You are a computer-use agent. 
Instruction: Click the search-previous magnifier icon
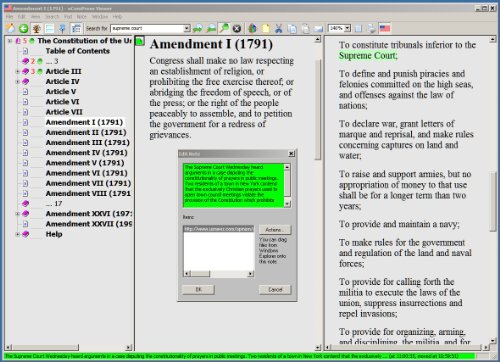click(x=211, y=28)
